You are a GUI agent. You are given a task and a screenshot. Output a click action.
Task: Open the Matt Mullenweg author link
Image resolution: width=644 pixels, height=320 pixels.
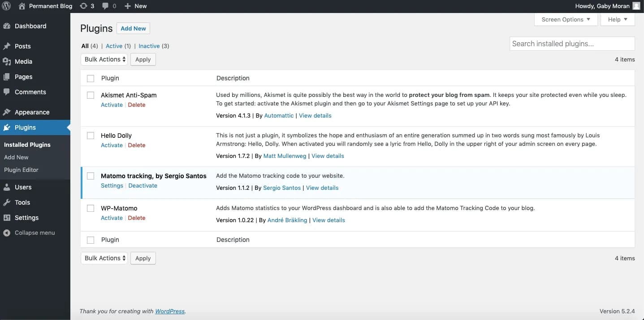coord(285,156)
